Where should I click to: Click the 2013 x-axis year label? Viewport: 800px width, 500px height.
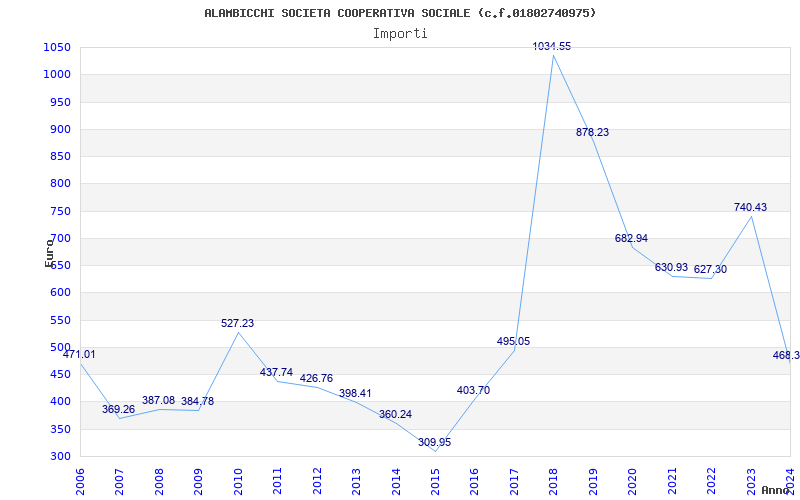click(x=357, y=482)
